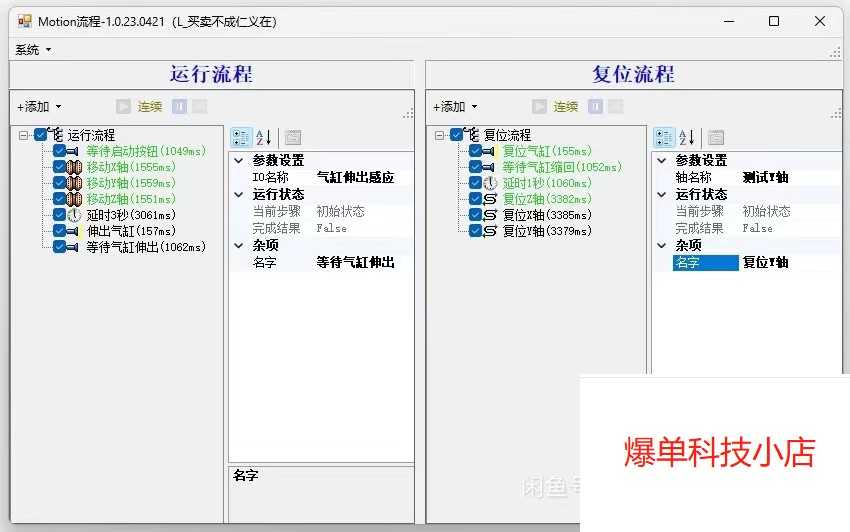Open the 系统 menu

(33, 50)
